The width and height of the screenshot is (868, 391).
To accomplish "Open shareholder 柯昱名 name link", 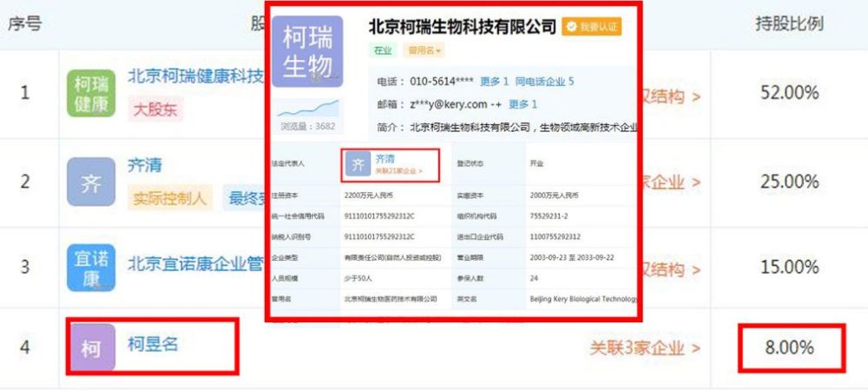I will [x=153, y=344].
